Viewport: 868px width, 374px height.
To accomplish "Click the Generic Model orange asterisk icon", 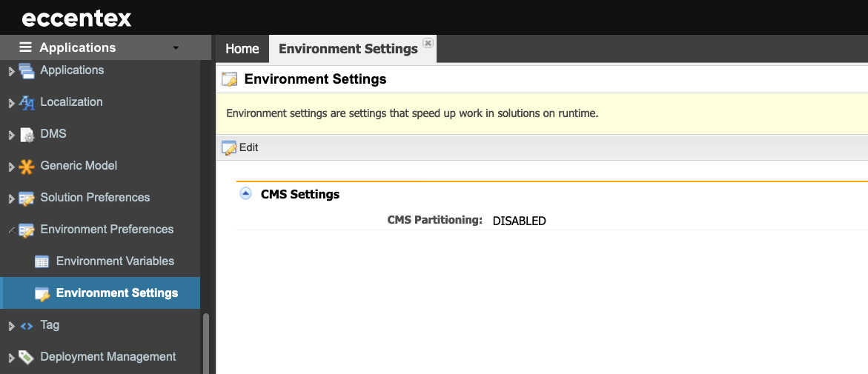I will [26, 167].
